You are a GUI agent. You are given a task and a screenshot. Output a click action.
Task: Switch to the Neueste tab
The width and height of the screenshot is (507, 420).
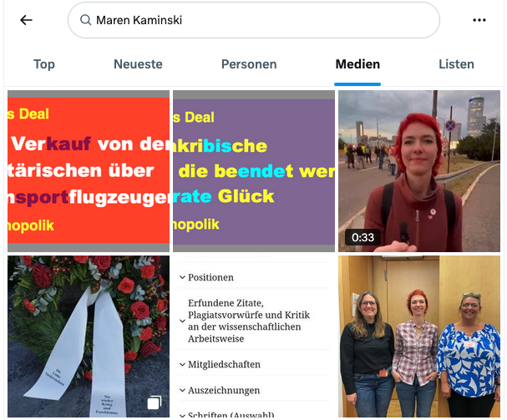138,64
